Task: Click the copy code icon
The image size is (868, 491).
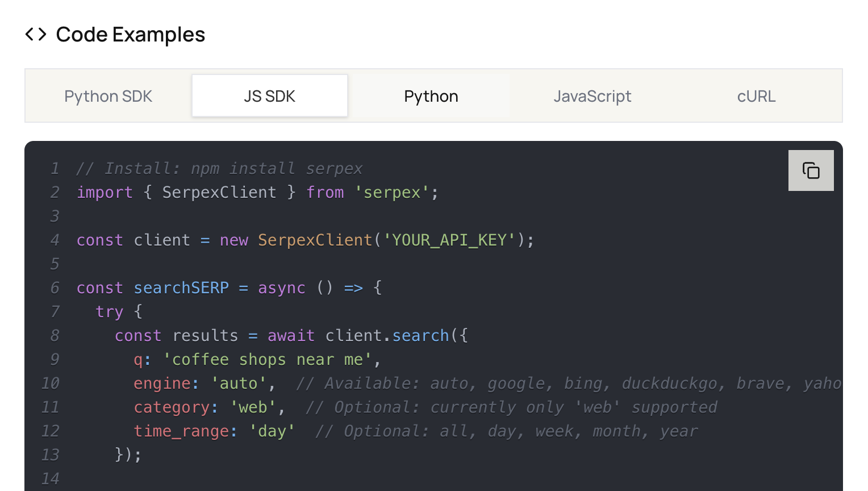Action: point(811,170)
